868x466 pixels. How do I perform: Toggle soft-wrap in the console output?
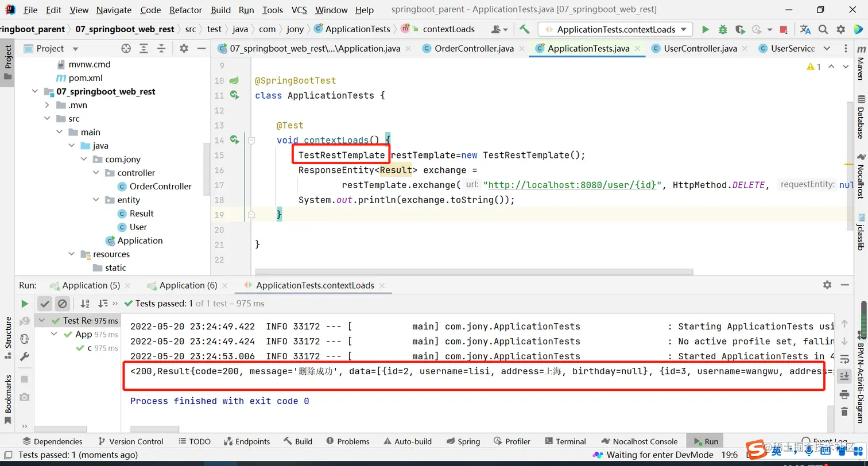click(x=844, y=359)
